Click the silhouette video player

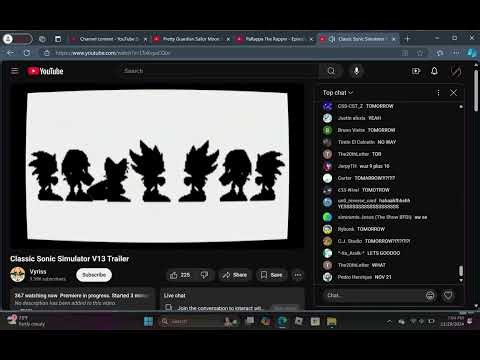(157, 166)
